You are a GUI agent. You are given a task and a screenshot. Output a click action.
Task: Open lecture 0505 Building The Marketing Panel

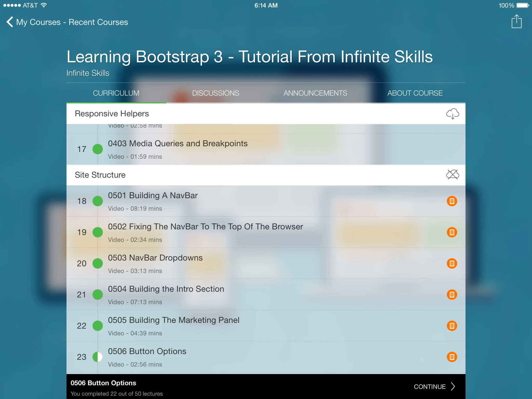[x=266, y=326]
